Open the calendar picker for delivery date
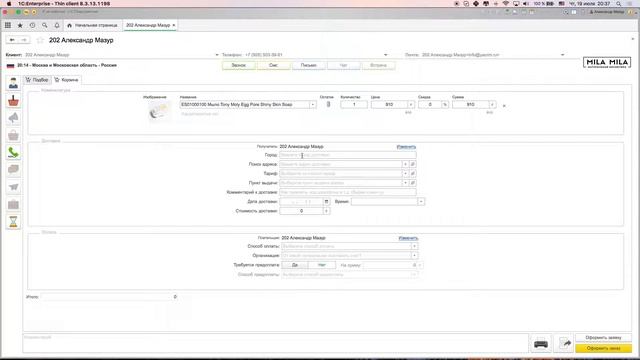The height and width of the screenshot is (360, 640). [326, 202]
